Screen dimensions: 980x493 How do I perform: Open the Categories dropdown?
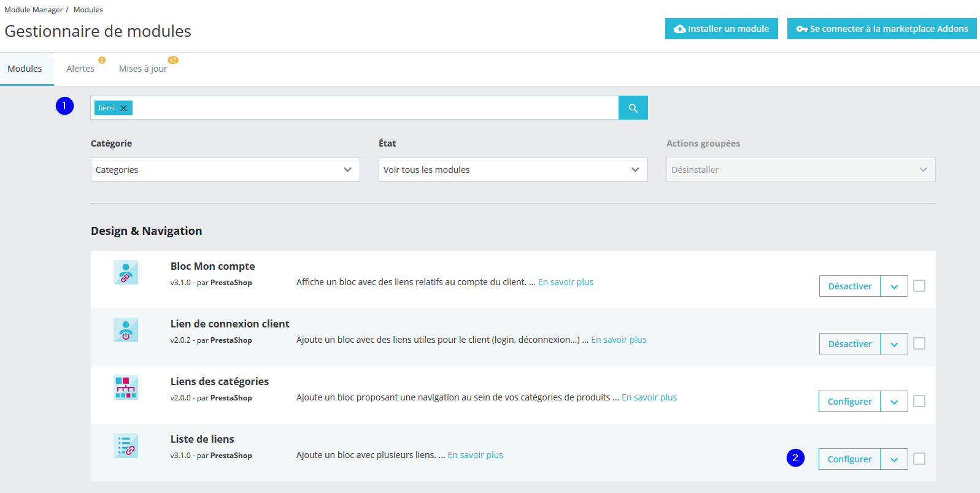pos(225,170)
